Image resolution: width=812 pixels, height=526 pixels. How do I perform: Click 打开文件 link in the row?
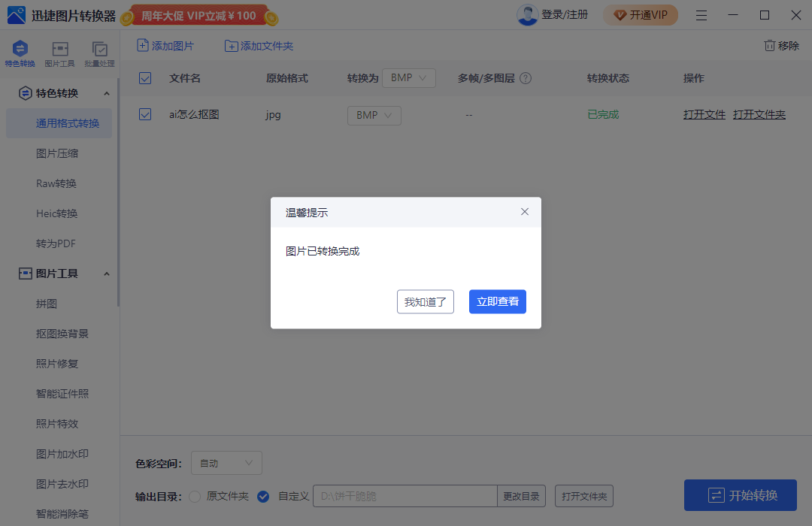point(704,114)
